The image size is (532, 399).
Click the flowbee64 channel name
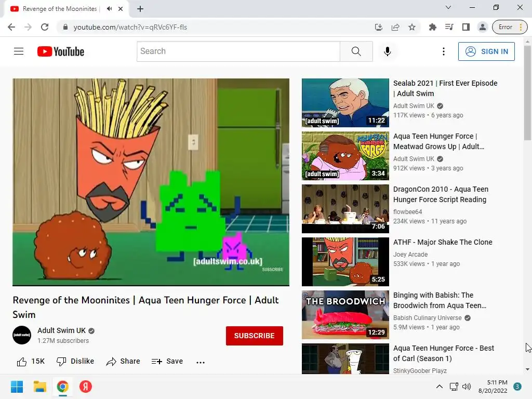(407, 212)
